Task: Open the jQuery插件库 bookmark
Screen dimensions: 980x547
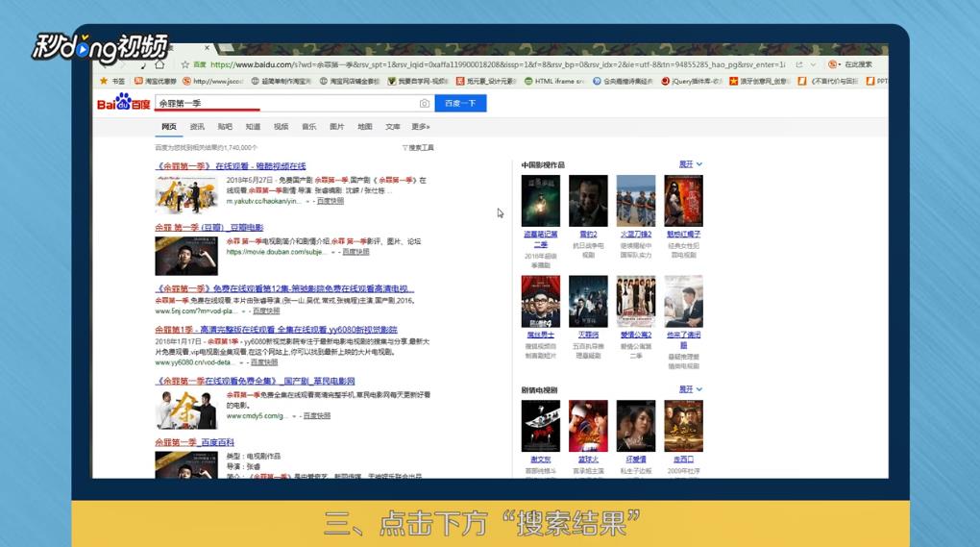Action: 692,82
